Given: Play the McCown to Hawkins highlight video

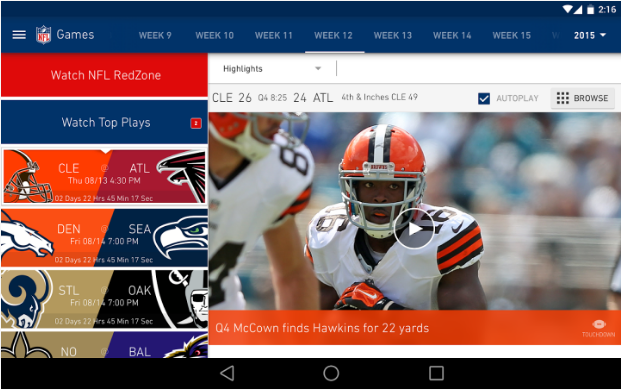Looking at the screenshot, I should (414, 228).
